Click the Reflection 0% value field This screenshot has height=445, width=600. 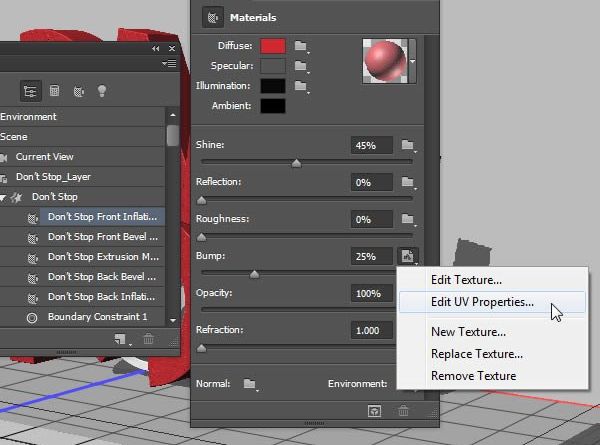click(372, 183)
